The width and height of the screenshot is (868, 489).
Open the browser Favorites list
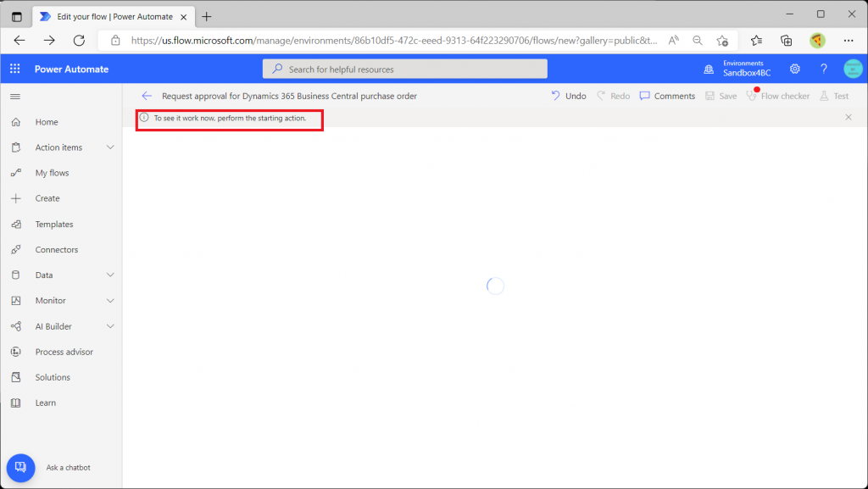756,41
